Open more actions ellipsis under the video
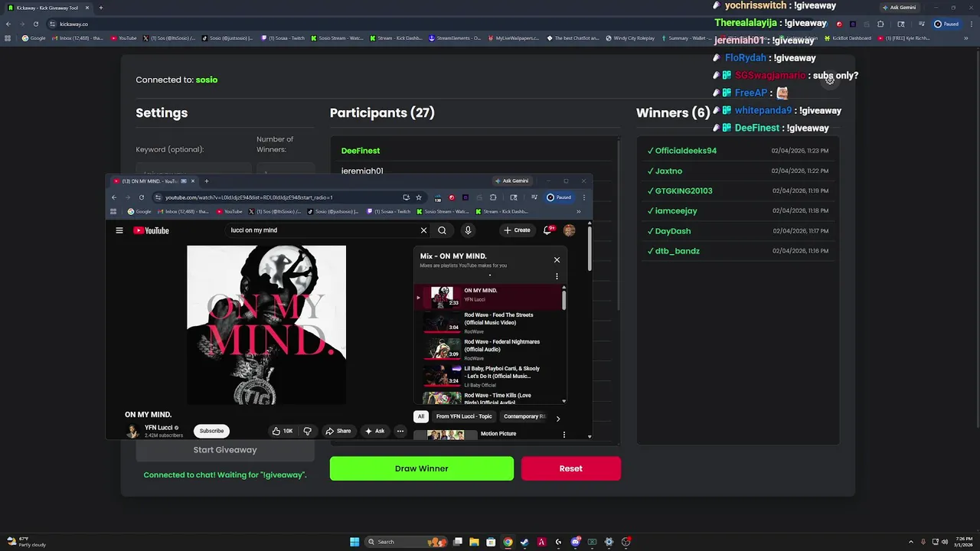 tap(400, 431)
